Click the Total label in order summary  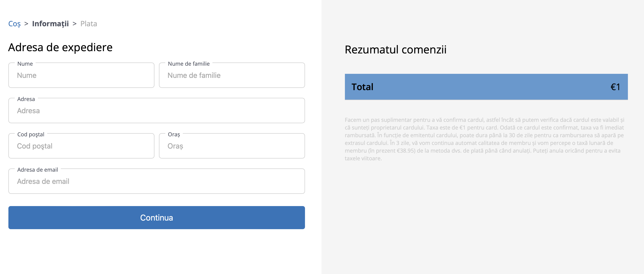(x=362, y=87)
